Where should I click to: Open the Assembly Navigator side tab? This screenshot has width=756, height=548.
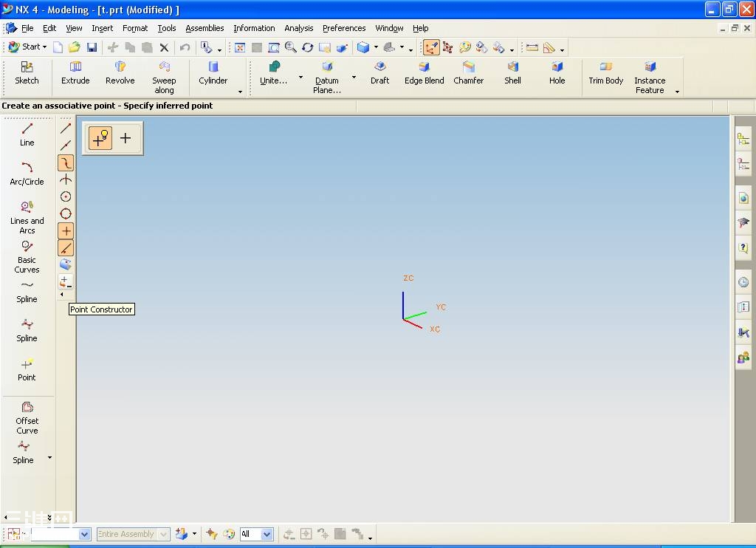743,140
